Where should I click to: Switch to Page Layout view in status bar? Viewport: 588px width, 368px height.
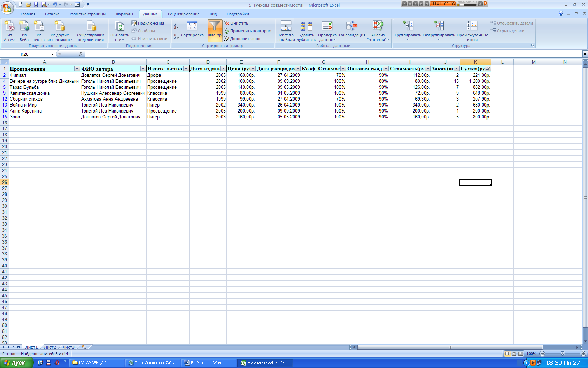514,354
